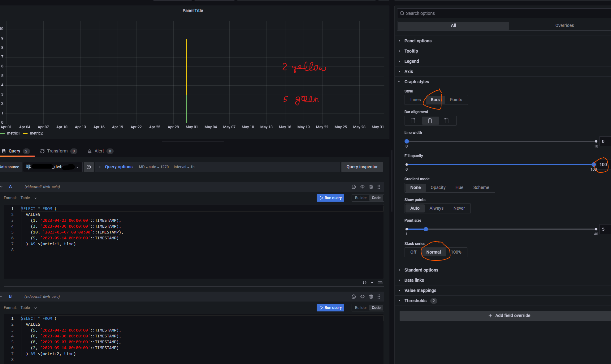Screen dimensions: 611x364
Task: Click the keyboard shortcuts icon below query A
Action: [x=380, y=283]
